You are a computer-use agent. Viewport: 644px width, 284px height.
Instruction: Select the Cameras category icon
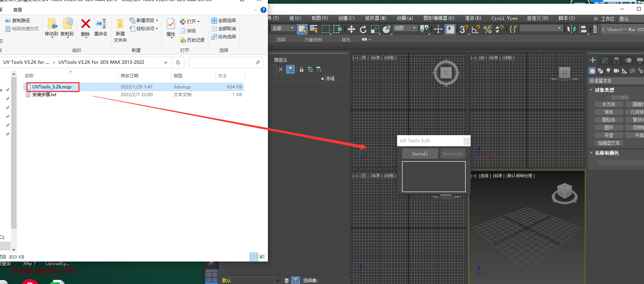[616, 71]
